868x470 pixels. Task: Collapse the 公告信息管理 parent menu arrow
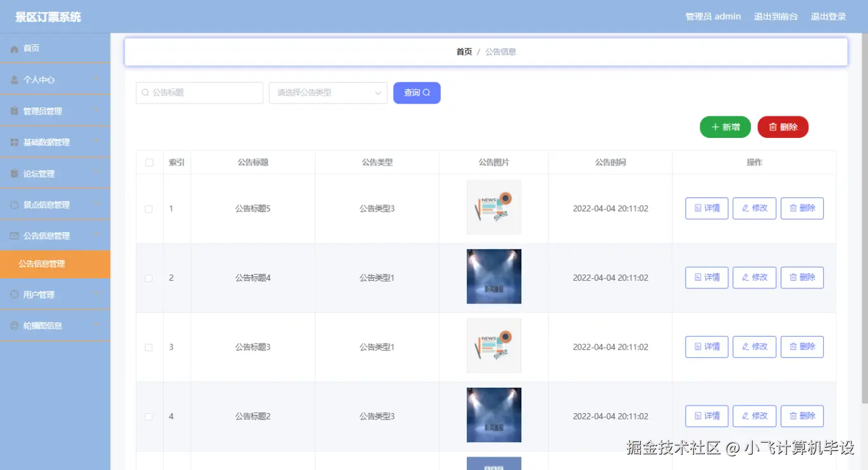[x=97, y=235]
